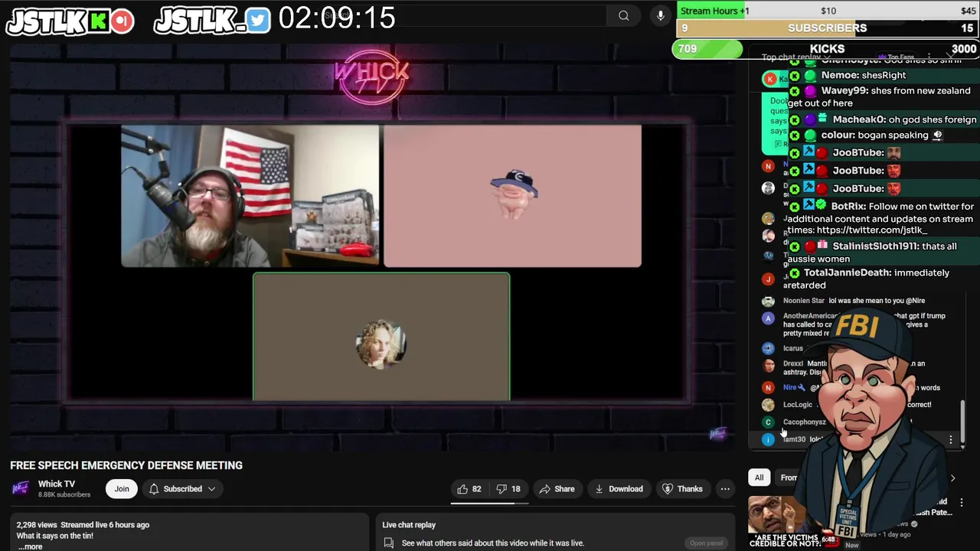Image resolution: width=980 pixels, height=551 pixels.
Task: Click the YouTube search magnifier icon
Action: [x=624, y=15]
